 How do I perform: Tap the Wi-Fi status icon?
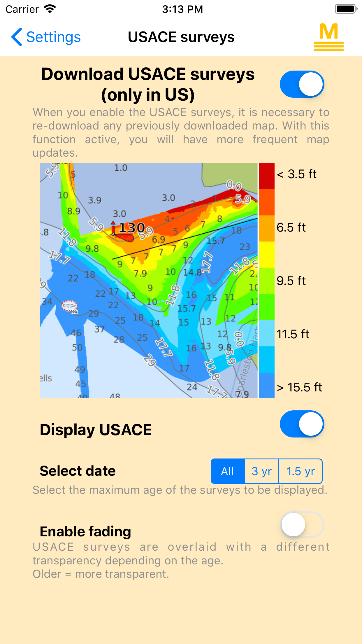pos(50,9)
